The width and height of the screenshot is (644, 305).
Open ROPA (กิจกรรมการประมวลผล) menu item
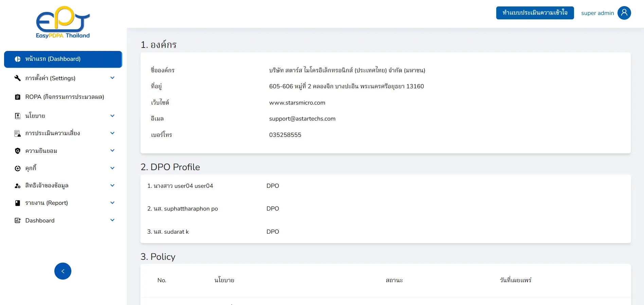[65, 97]
